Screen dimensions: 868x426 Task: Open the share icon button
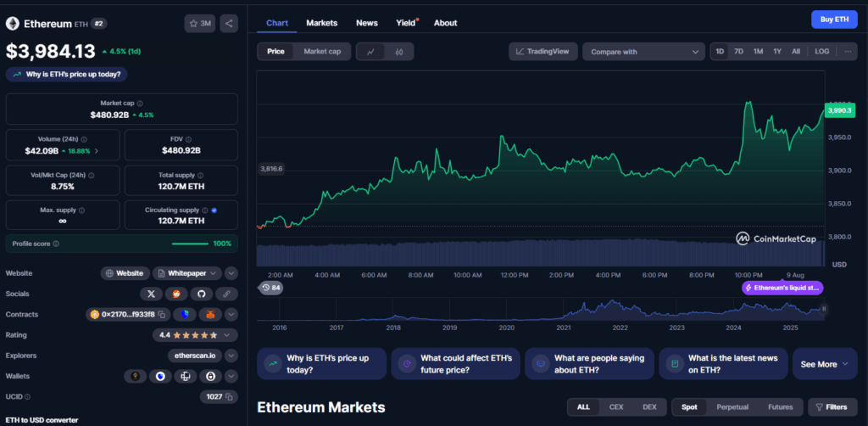pos(229,23)
